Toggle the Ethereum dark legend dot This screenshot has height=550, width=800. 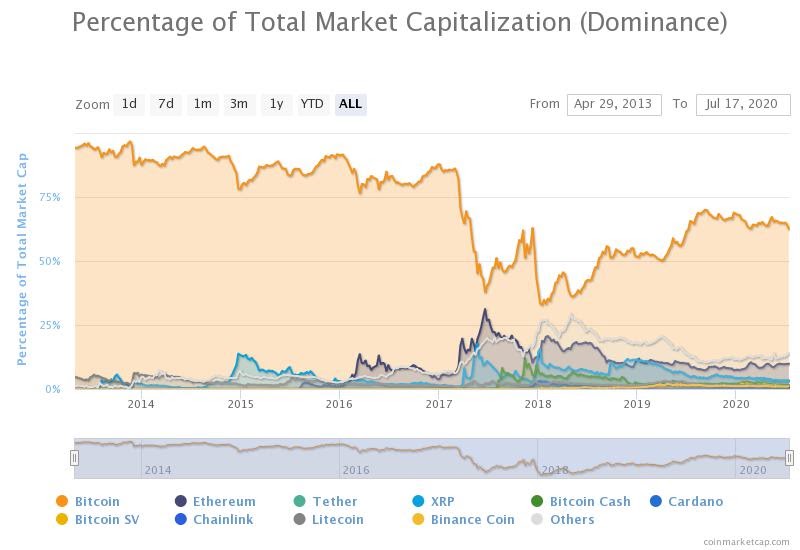point(181,501)
